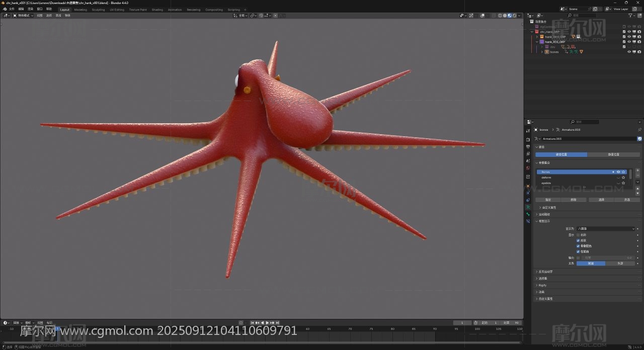Viewport: 644px width, 350px height.
Task: Open the Output properties tab icon
Action: [x=528, y=146]
